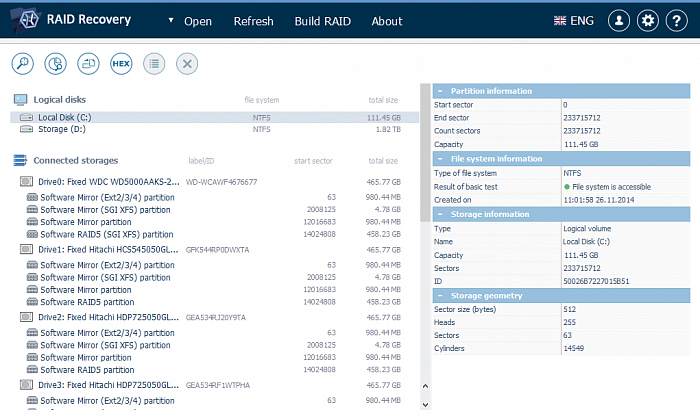Open Build RAID

[322, 21]
